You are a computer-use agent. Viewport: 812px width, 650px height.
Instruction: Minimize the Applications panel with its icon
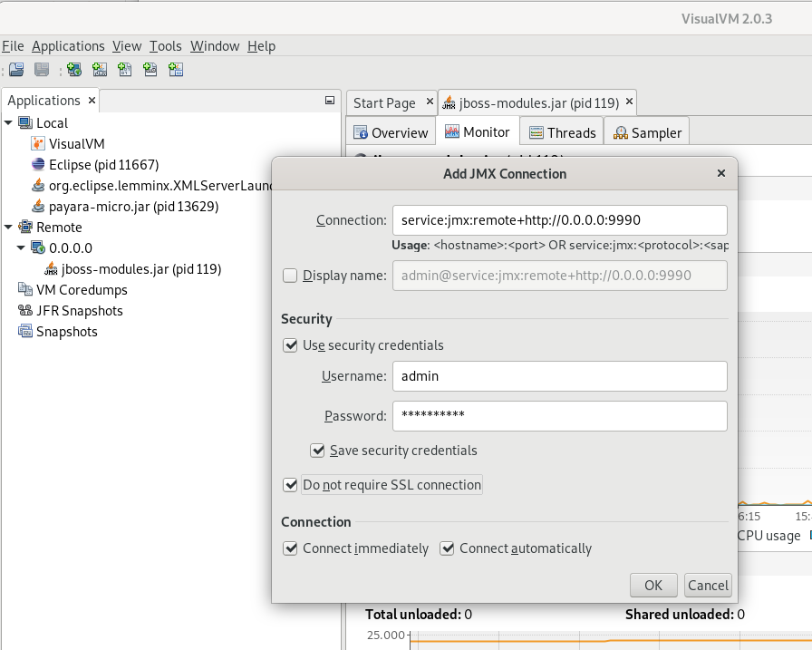pos(329,101)
